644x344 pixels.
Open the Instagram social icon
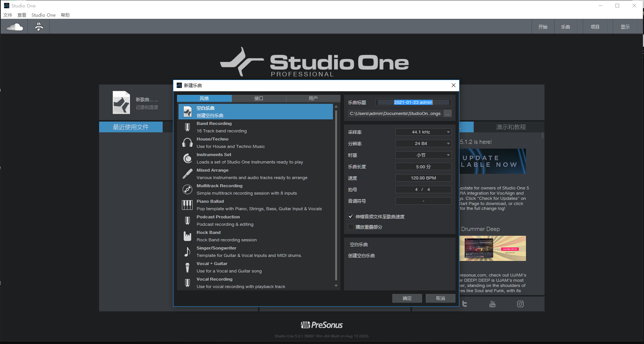[x=520, y=304]
